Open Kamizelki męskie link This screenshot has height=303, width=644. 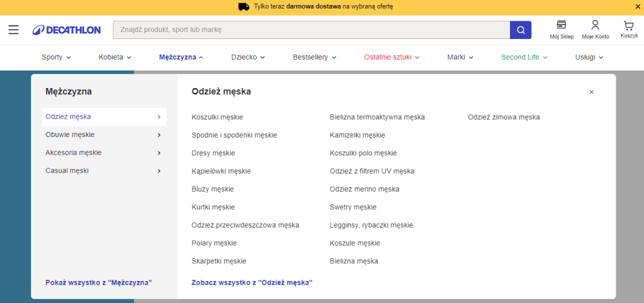357,135
